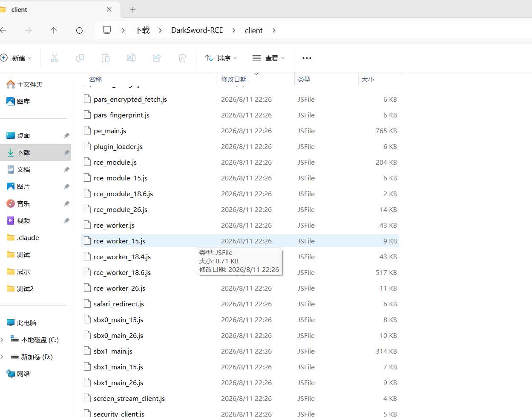This screenshot has height=417, width=532.
Task: Expand 新加卷 (D:) tree node
Action: click(2, 357)
